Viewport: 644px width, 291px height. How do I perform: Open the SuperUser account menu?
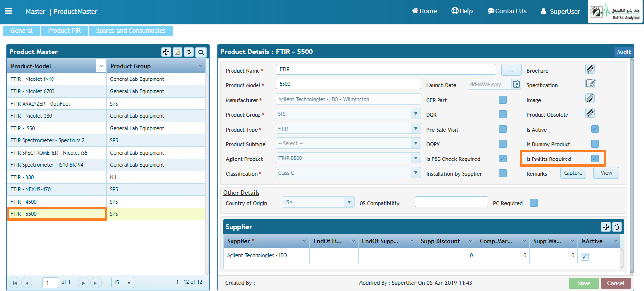coord(560,11)
